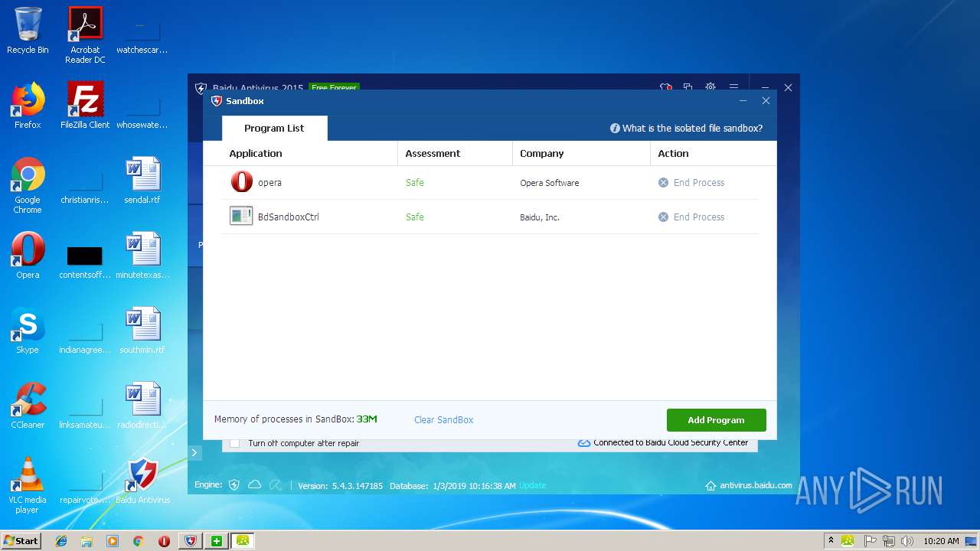Open Windows Explorer folder in taskbar
This screenshot has width=980, height=551.
[x=87, y=541]
